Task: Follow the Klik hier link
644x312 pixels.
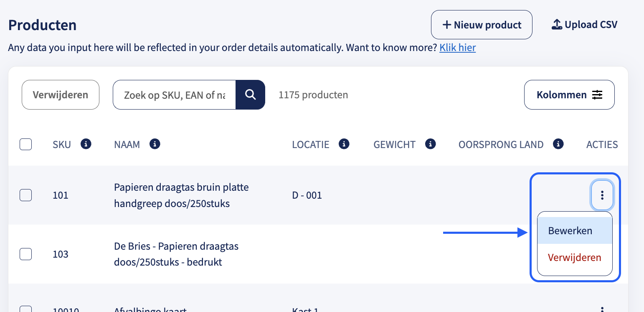Action: (457, 48)
